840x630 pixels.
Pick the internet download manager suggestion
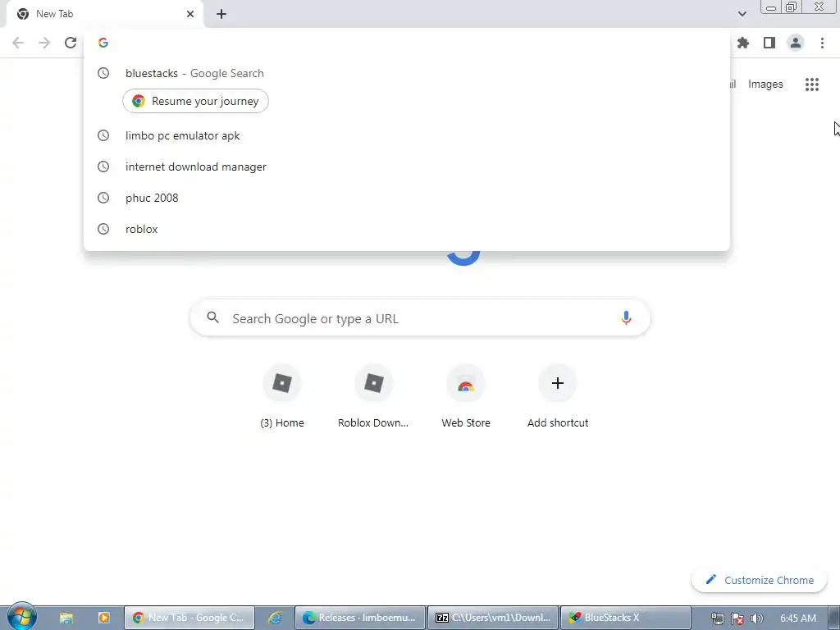(407, 167)
